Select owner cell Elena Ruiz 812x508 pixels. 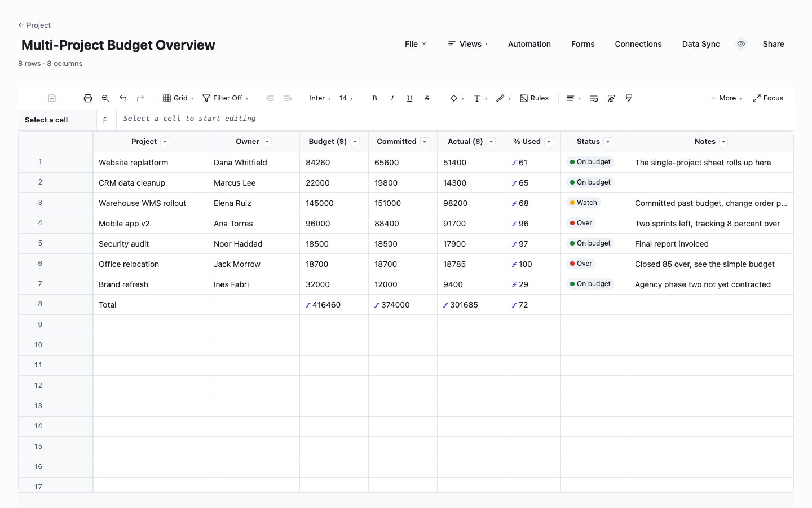tap(254, 203)
